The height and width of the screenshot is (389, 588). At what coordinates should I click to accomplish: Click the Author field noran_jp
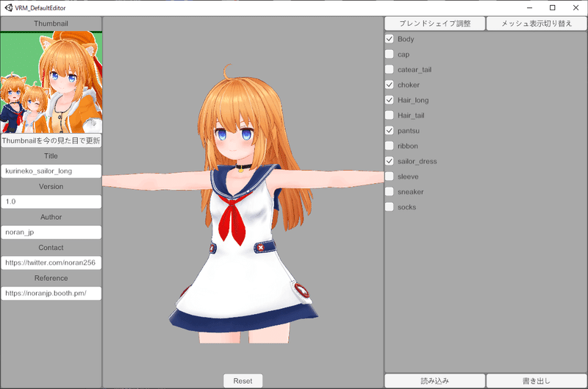pyautogui.click(x=51, y=232)
